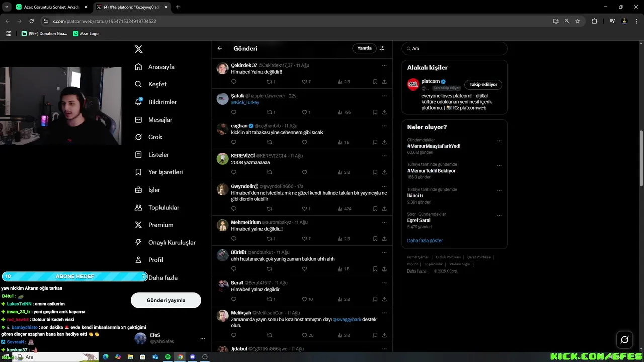Open Yer İşaretleri bookmarks

click(159, 172)
